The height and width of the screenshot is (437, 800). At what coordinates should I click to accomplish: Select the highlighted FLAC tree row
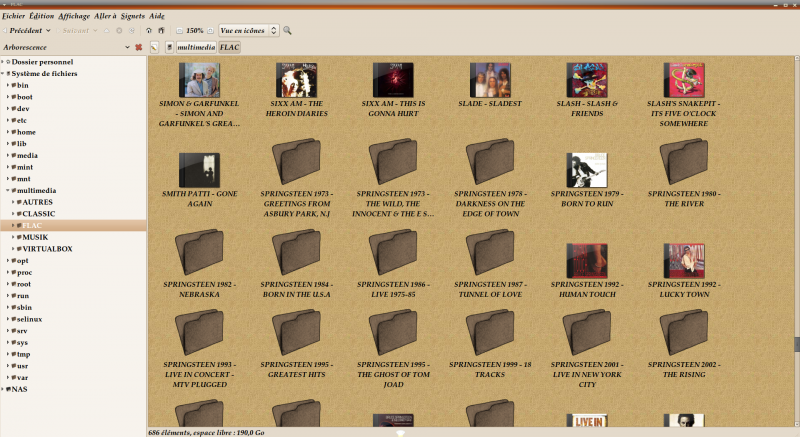[x=73, y=225]
